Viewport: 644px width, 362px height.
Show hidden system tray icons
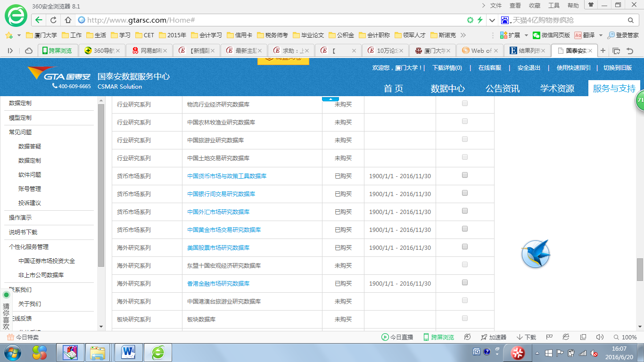537,353
